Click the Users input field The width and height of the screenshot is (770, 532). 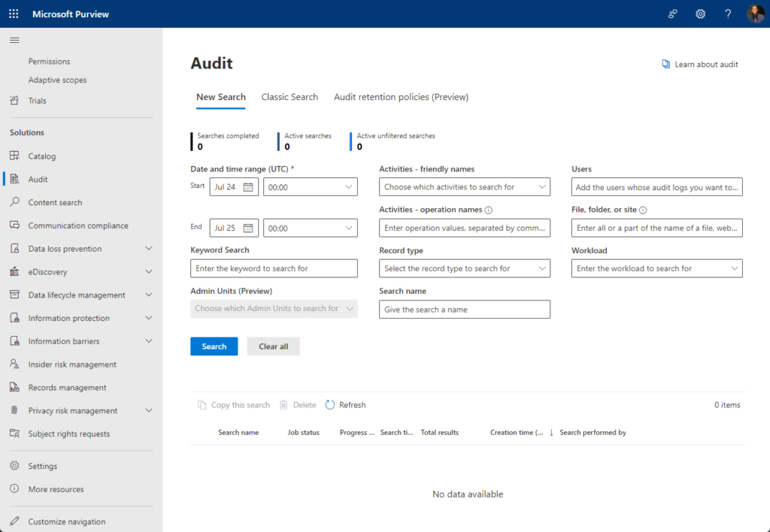click(x=657, y=187)
